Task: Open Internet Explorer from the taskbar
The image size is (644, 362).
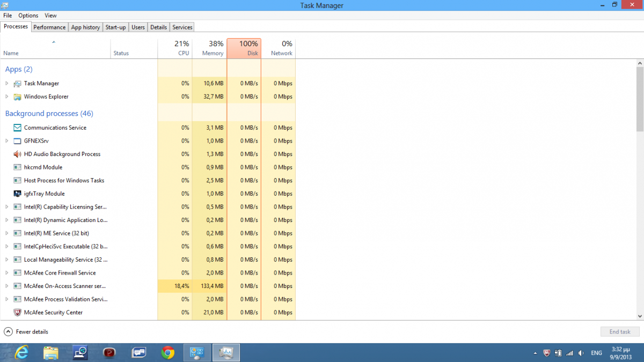Action: [x=21, y=352]
